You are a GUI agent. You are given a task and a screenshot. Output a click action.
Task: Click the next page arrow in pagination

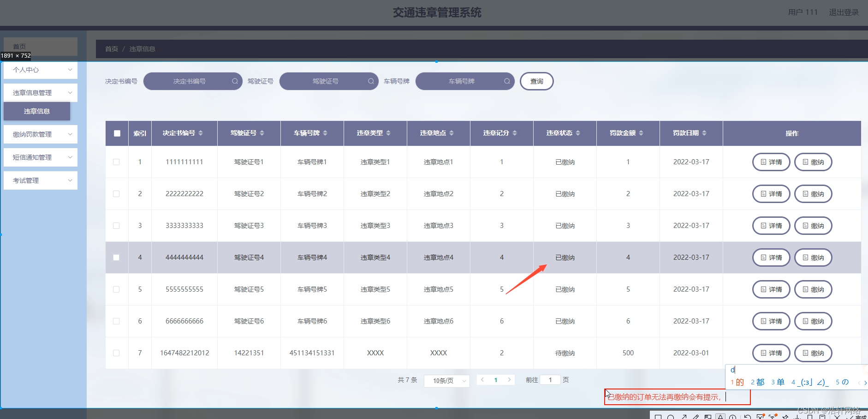click(x=509, y=380)
